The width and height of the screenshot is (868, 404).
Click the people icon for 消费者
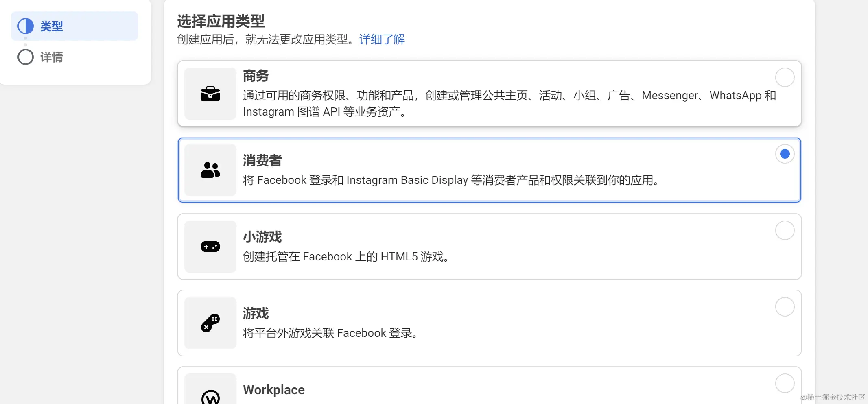pos(210,170)
